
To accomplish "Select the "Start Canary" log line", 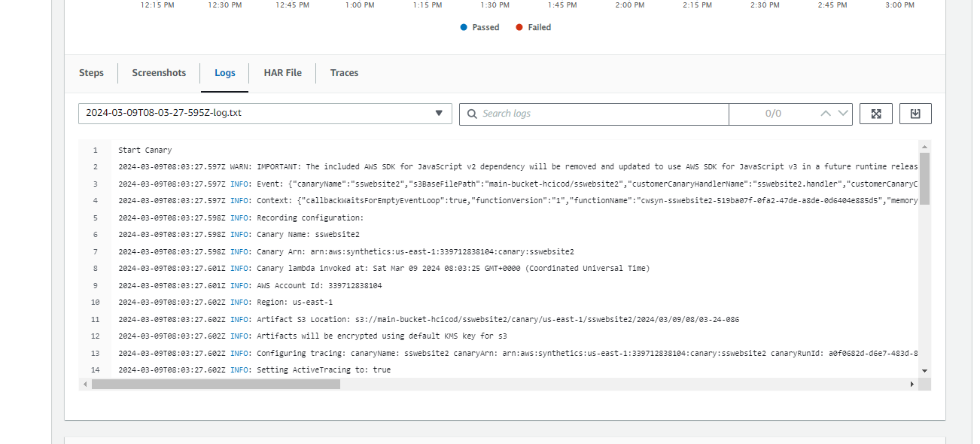I will (x=145, y=151).
